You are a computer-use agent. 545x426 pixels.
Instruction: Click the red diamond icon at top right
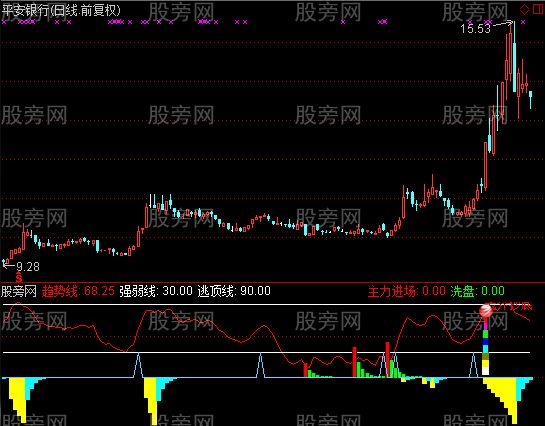524,9
